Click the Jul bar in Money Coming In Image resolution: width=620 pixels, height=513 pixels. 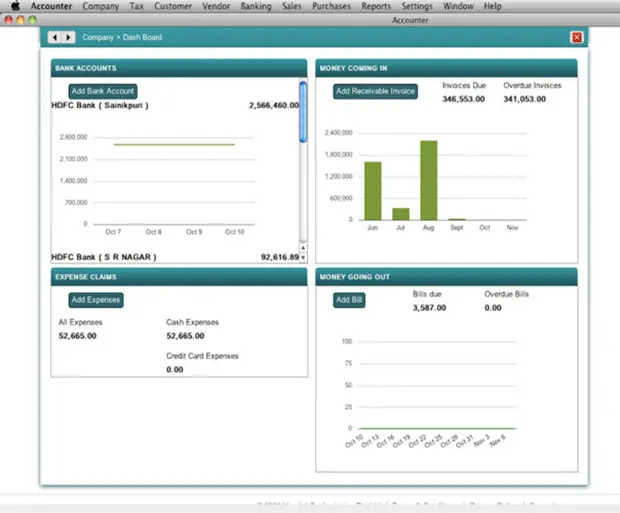click(x=401, y=214)
